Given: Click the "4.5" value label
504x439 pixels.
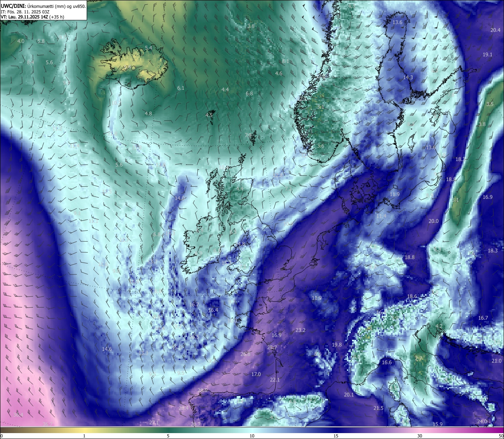Looking at the screenshot, I should coord(209,115).
